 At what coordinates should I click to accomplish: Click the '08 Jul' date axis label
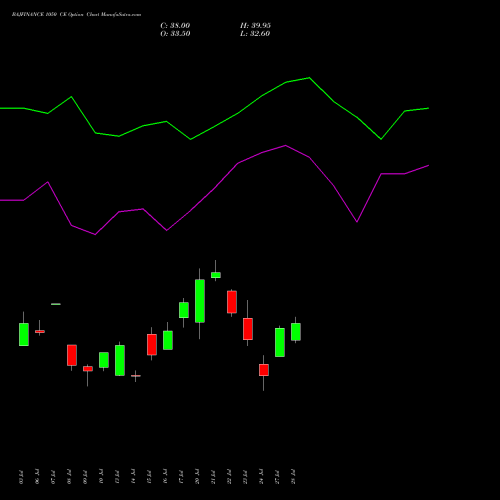coord(69,477)
